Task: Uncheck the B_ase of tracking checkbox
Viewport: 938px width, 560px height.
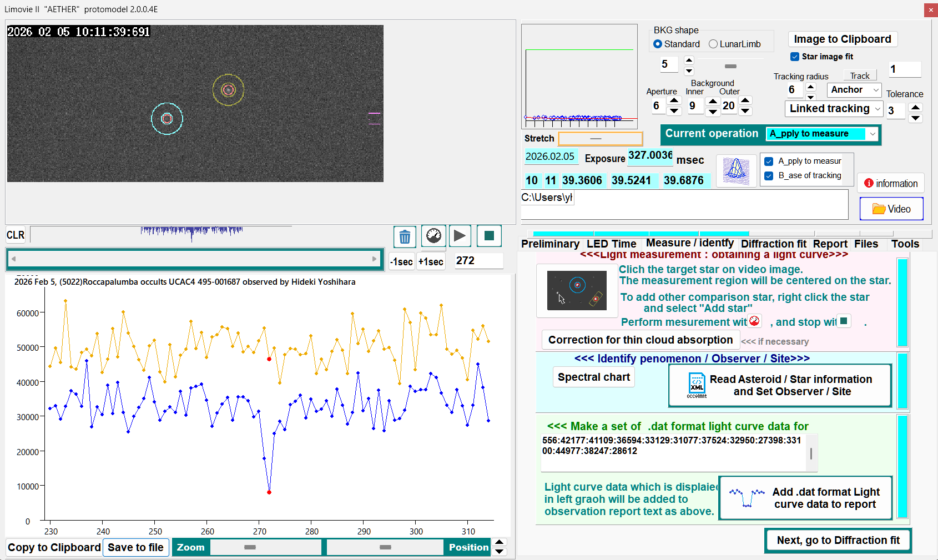Action: [x=769, y=176]
